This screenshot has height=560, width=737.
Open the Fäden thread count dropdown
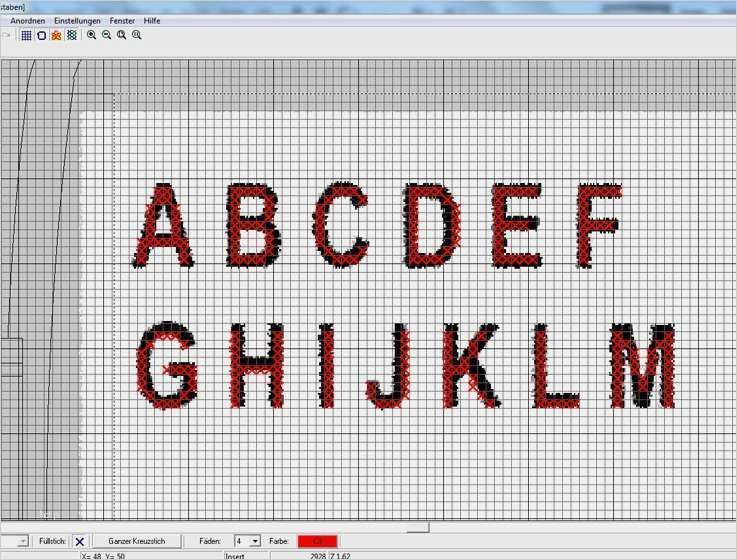click(x=247, y=541)
